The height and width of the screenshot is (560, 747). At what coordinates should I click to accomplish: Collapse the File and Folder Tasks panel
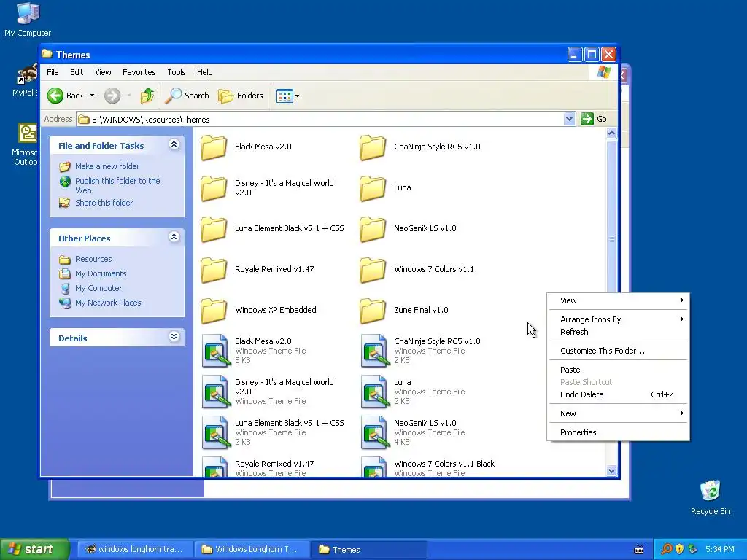tap(174, 144)
